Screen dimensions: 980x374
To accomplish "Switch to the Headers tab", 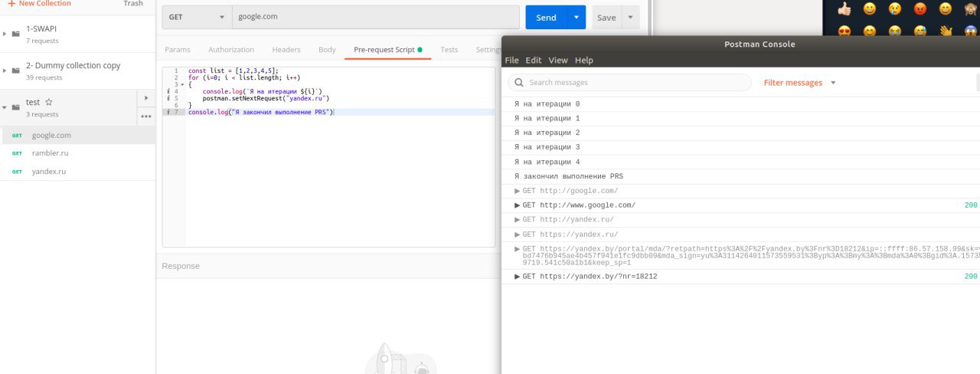I will coord(286,50).
